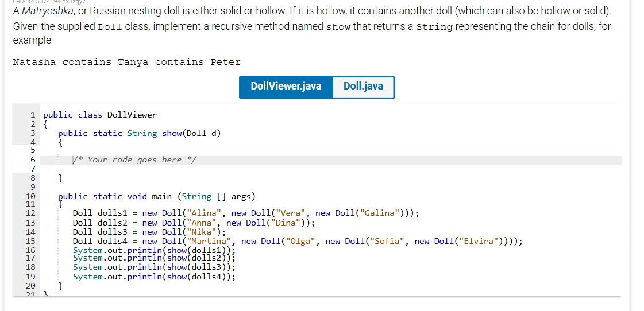Click the empty line 5 in editor
Image resolution: width=644 pixels, height=311 pixels.
332,150
